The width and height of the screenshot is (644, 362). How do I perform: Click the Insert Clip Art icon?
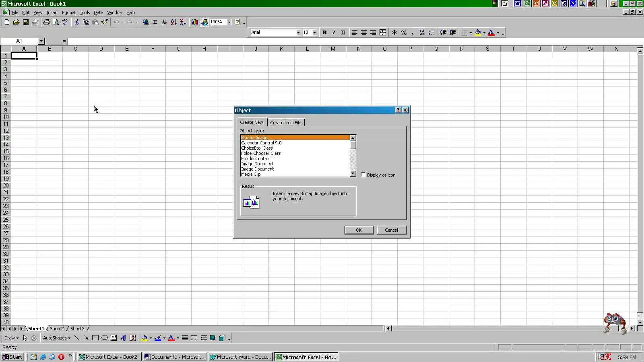pyautogui.click(x=132, y=338)
